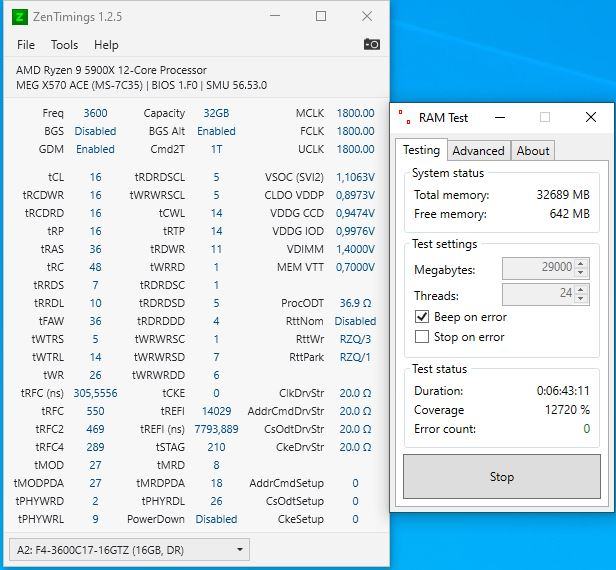Click the MCLK value 1800.00
616x570 pixels.
(x=355, y=113)
